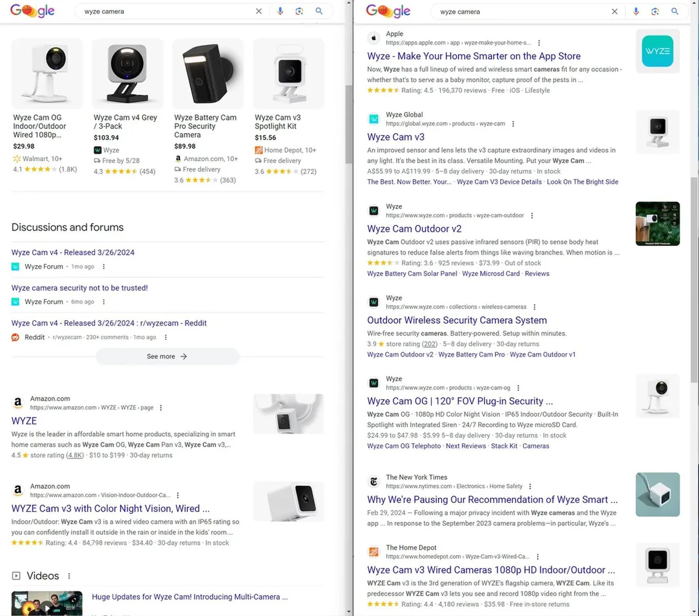Click the Wyze Cam v3 Spotlight Kit image

point(288,74)
